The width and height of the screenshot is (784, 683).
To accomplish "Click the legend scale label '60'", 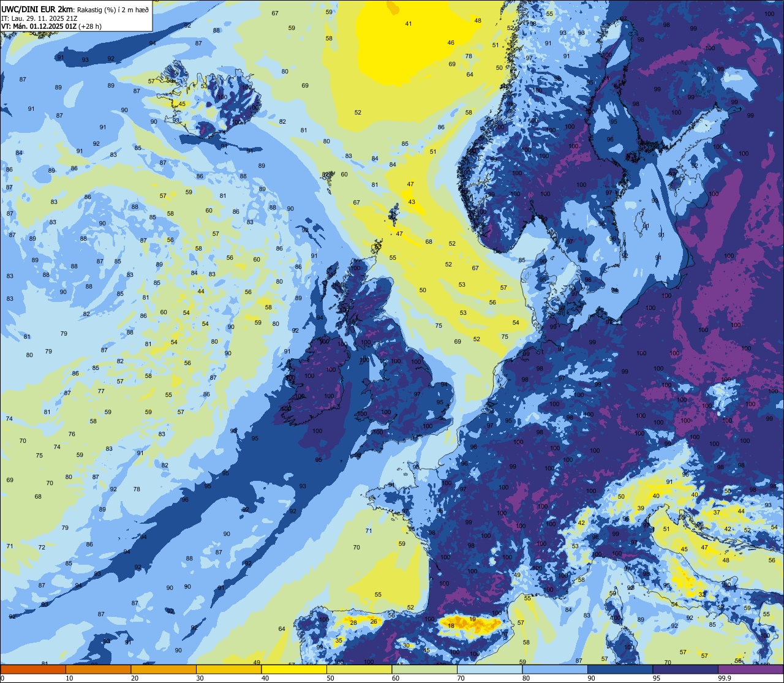I will (396, 678).
